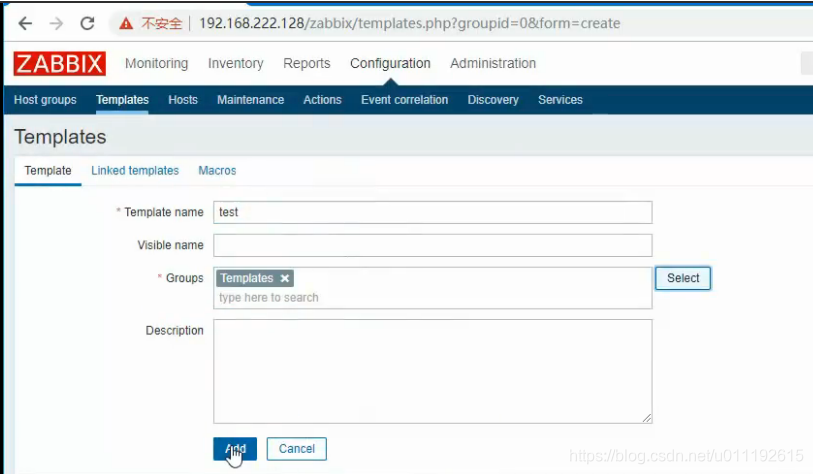Go to Hosts submenu
This screenshot has width=813, height=474.
point(183,100)
